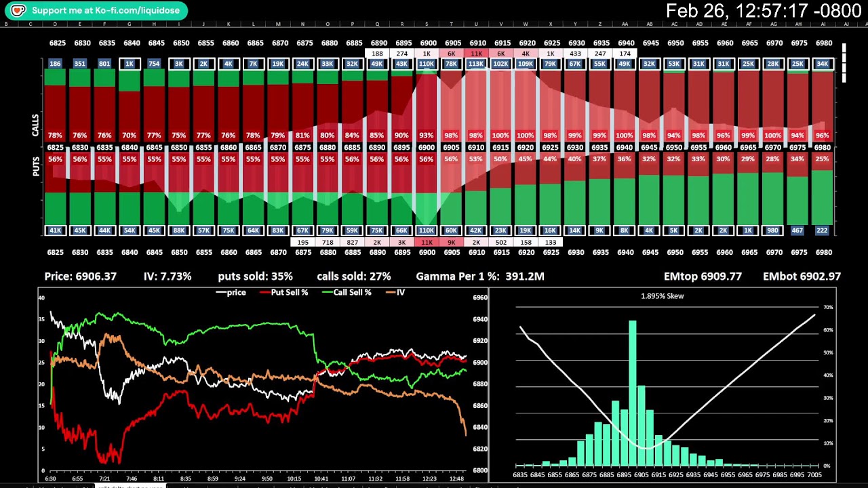Select the puts percentage cell 25%
Image resolution: width=868 pixels, height=488 pixels.
point(823,159)
